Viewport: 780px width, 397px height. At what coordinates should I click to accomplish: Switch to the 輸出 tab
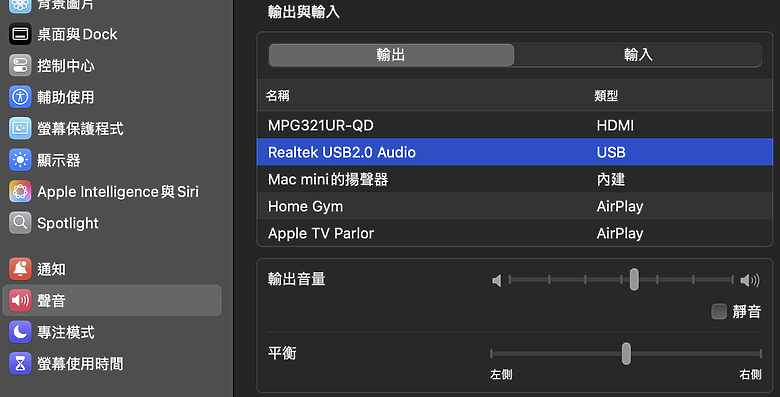(x=391, y=55)
